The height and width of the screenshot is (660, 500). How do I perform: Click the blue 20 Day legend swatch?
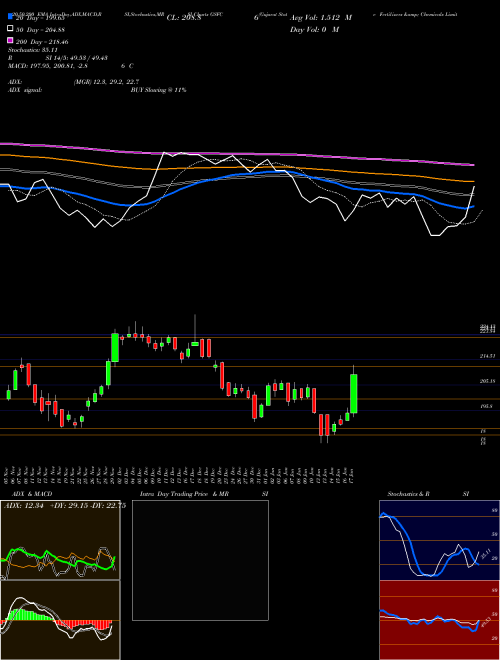pyautogui.click(x=10, y=17)
